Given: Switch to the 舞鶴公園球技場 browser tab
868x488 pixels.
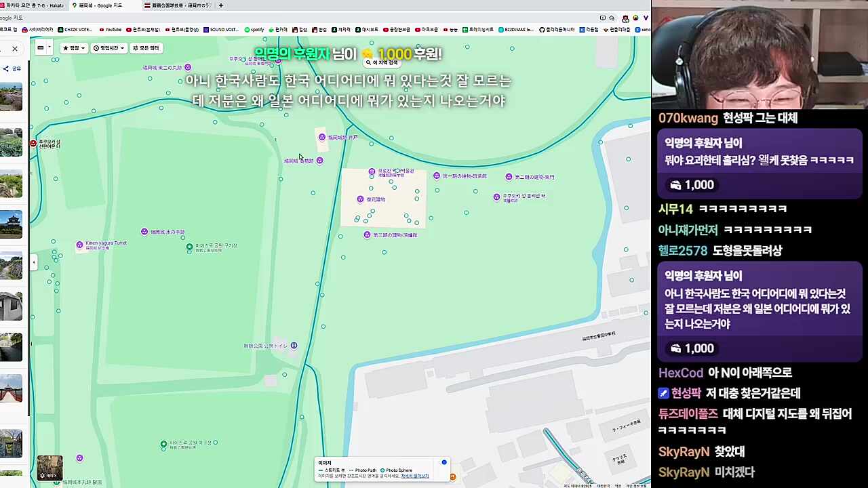Looking at the screenshot, I should coord(178,5).
